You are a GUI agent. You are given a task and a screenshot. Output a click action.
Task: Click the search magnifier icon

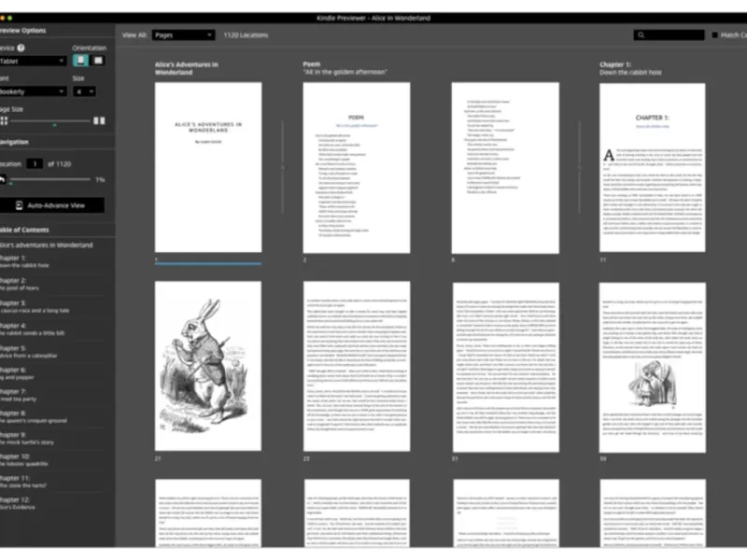(641, 35)
